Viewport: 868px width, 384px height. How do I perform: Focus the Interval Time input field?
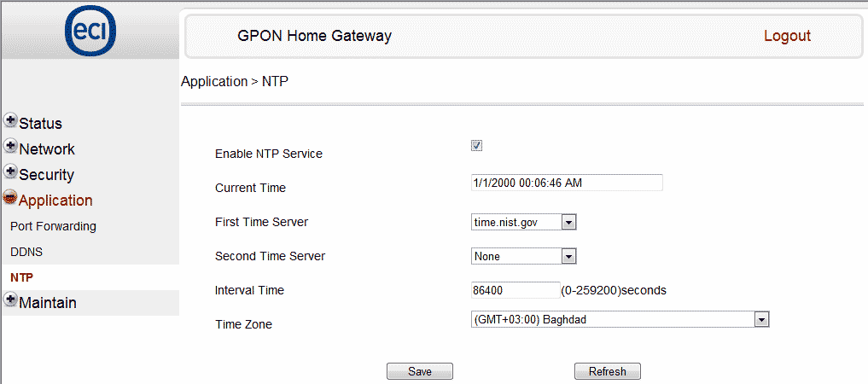coord(515,290)
